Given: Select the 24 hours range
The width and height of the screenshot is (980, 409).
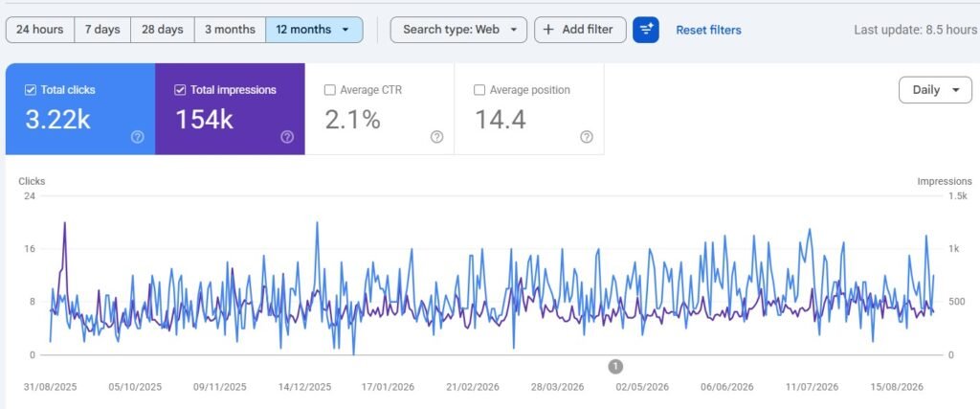Looking at the screenshot, I should (x=40, y=30).
